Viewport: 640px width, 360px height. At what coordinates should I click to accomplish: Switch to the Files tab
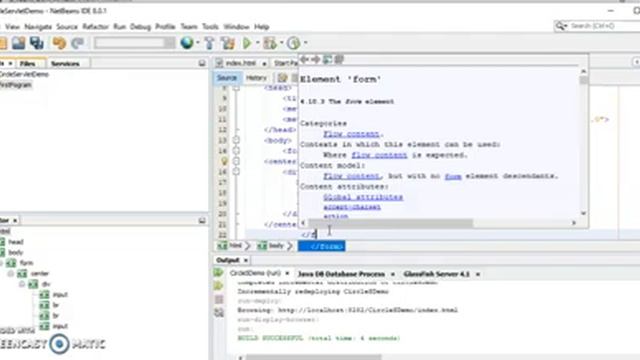coord(27,64)
